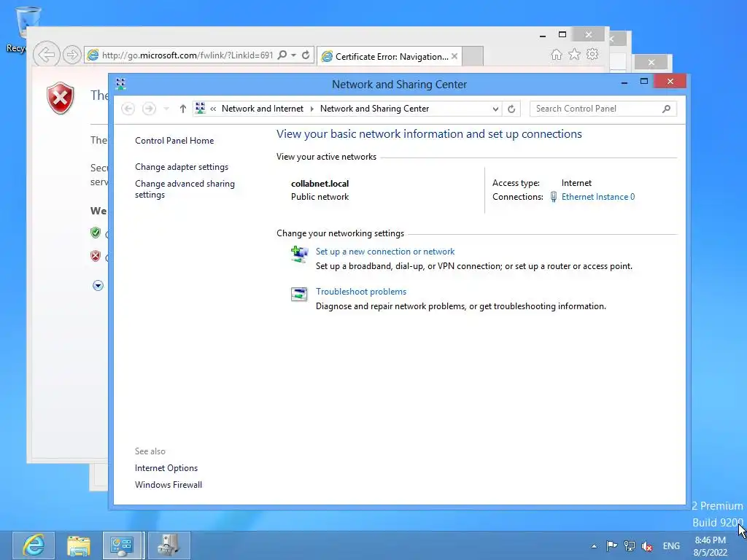Open File Explorer from the taskbar
This screenshot has height=560, width=747.
[79, 545]
